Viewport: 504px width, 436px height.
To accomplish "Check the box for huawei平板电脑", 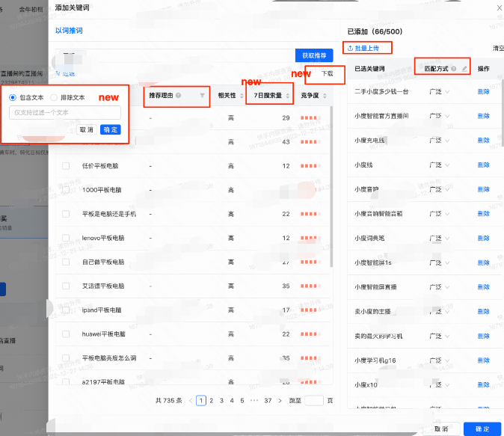I will [x=66, y=334].
